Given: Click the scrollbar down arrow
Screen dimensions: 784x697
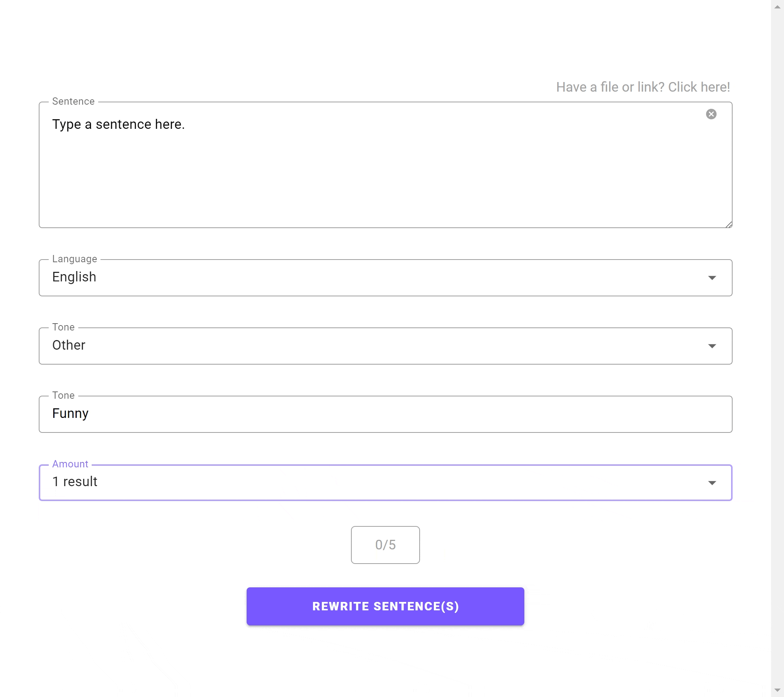Looking at the screenshot, I should pyautogui.click(x=777, y=690).
